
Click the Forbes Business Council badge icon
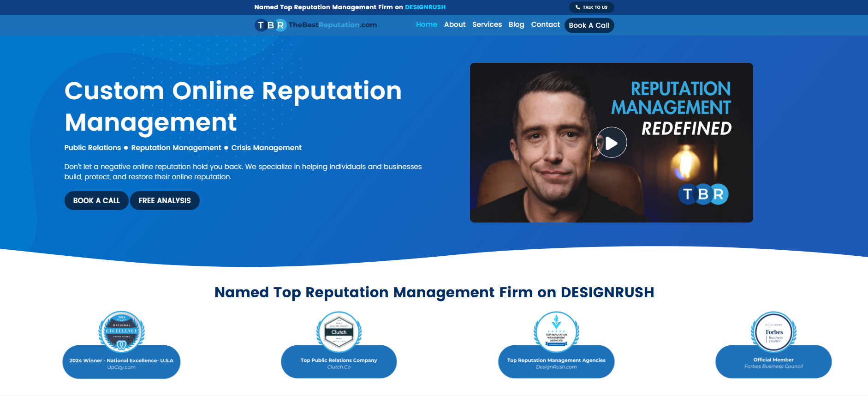tap(774, 331)
